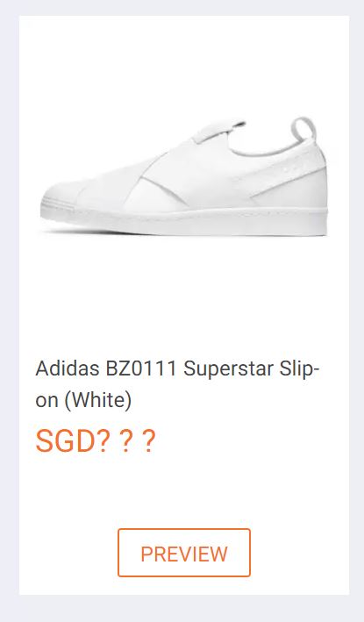Screen dimensions: 364x622
Task: Click the PREVIEW button
Action: pos(184,553)
